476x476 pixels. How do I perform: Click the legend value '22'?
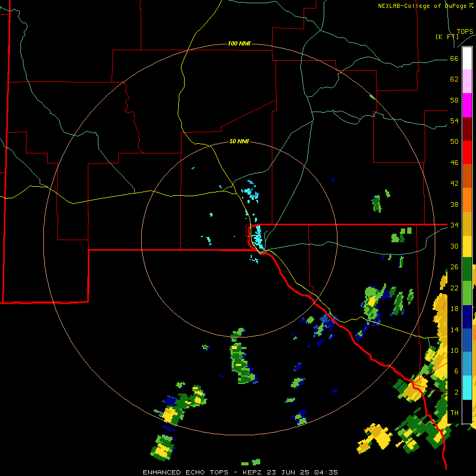coord(454,288)
